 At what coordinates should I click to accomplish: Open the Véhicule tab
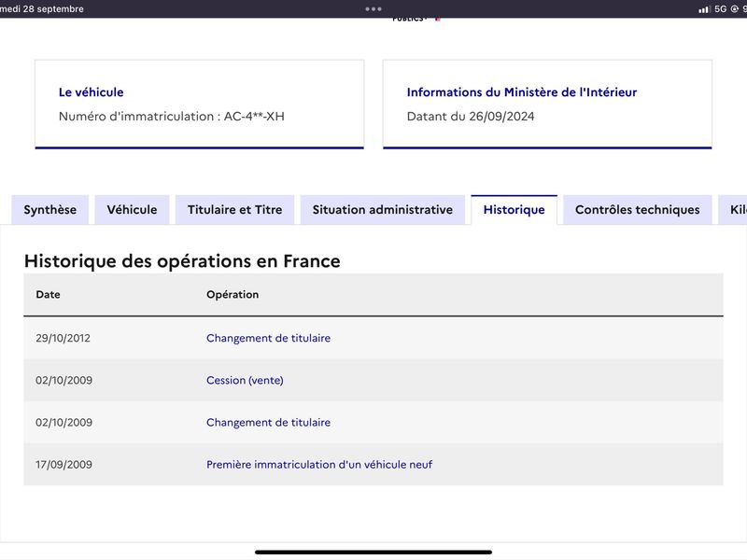[x=132, y=209]
